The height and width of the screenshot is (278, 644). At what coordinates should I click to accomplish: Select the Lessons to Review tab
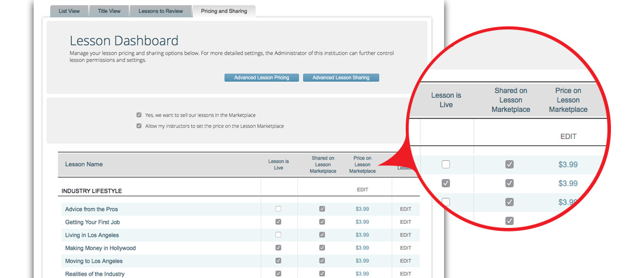(160, 11)
